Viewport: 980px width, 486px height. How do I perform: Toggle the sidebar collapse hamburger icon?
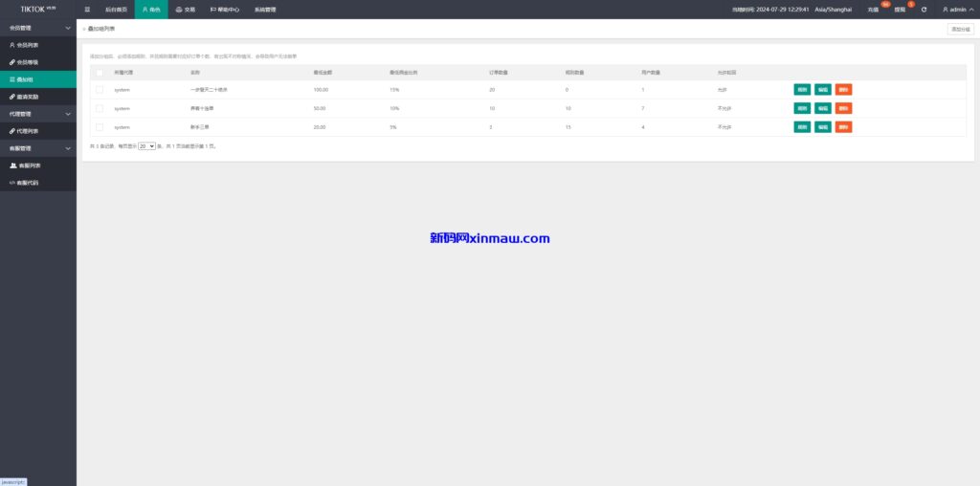pos(88,10)
